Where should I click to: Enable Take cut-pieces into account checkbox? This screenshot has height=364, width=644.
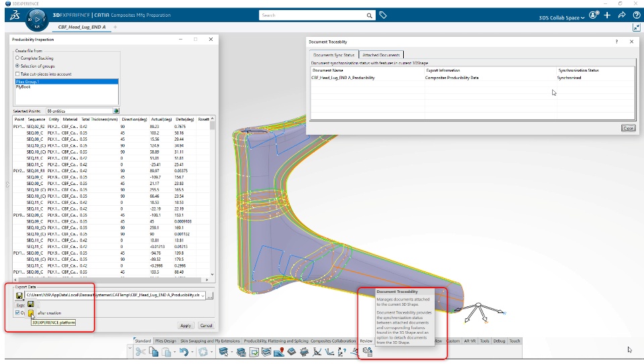point(17,74)
